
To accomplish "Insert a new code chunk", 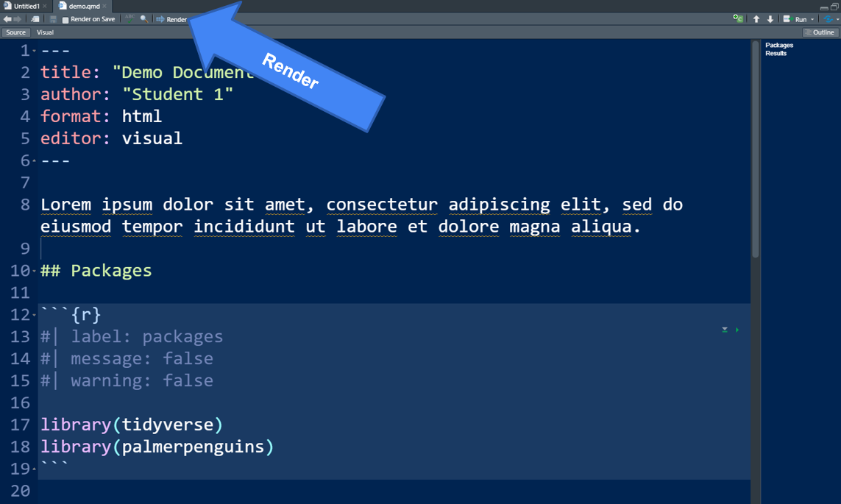I will point(737,19).
